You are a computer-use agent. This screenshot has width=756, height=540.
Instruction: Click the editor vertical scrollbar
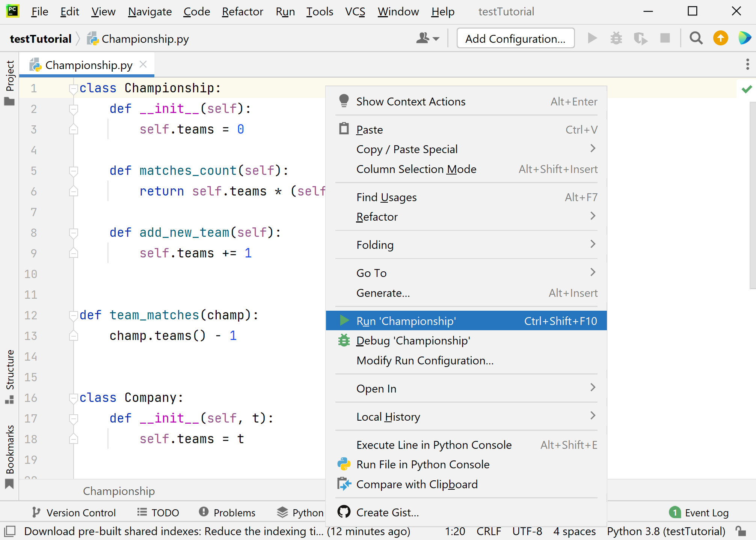[x=752, y=195]
